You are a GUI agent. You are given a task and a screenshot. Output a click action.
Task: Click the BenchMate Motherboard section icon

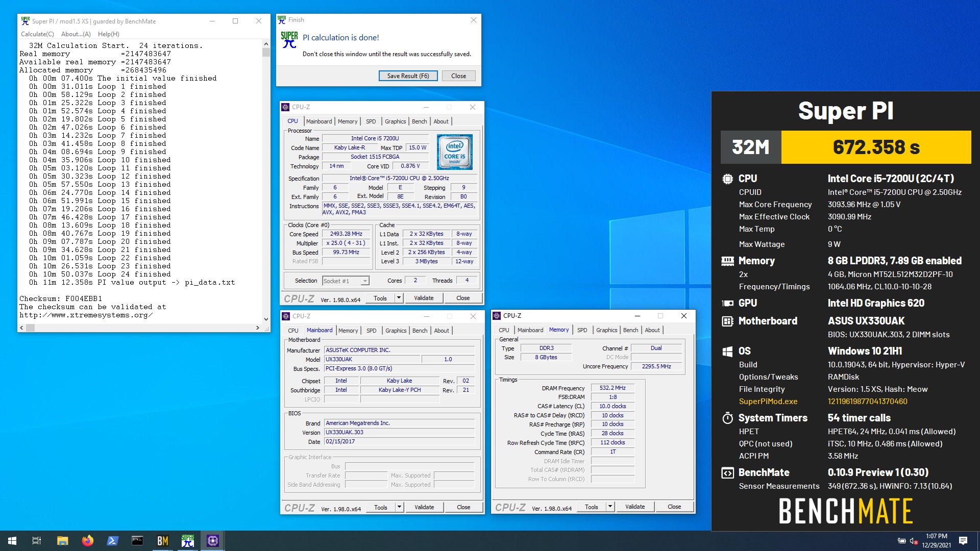(727, 321)
